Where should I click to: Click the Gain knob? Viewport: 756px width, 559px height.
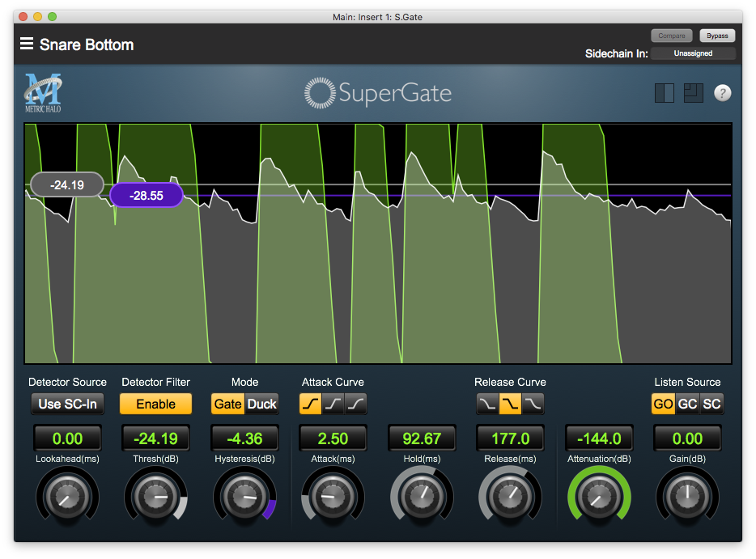tap(687, 497)
